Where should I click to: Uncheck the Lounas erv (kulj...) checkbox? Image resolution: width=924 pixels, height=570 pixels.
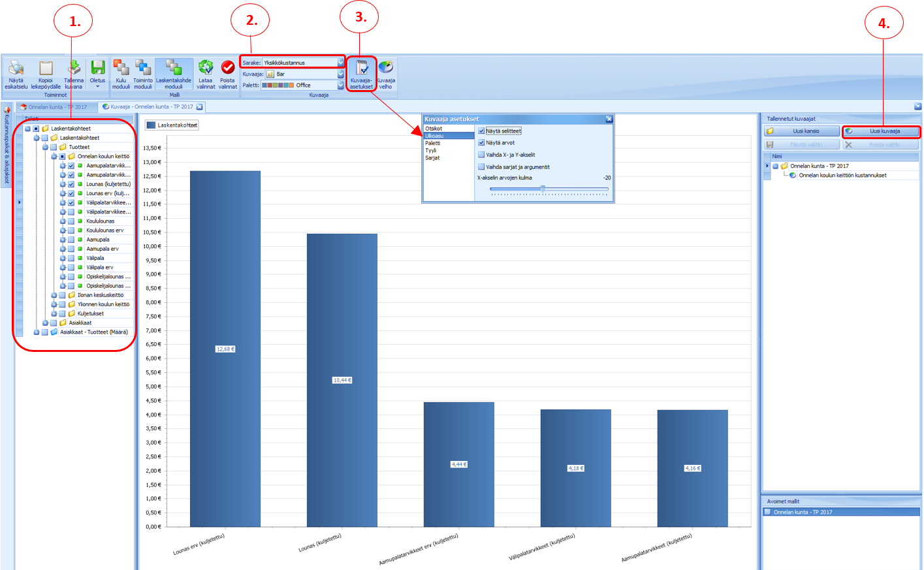point(71,193)
